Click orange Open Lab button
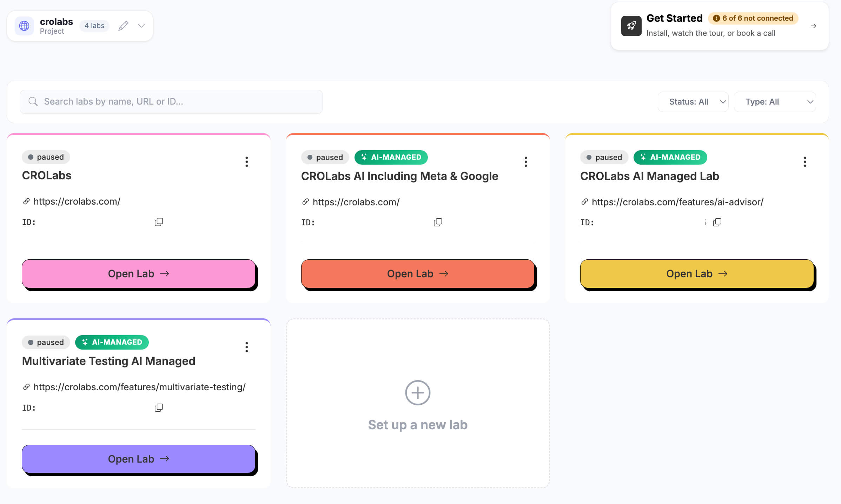This screenshot has width=841, height=504. click(x=418, y=274)
